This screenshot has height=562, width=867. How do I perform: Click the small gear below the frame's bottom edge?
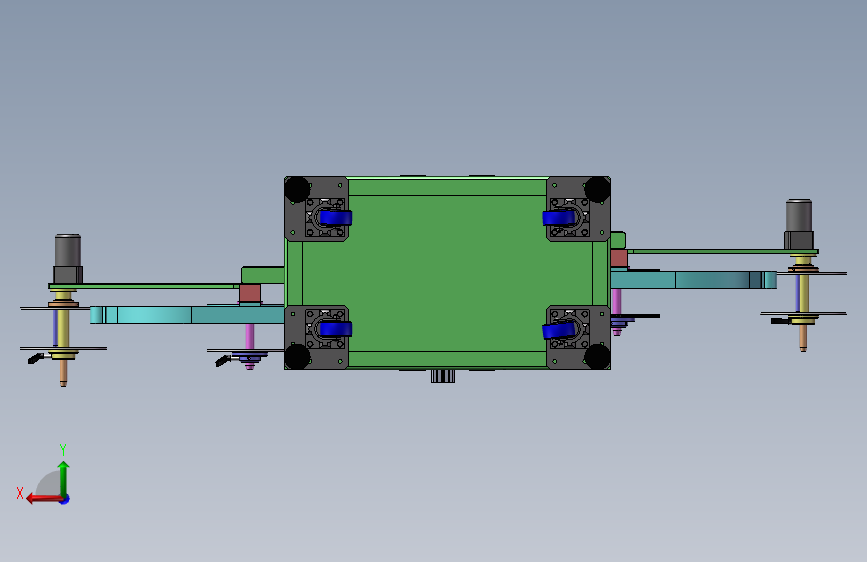click(443, 376)
